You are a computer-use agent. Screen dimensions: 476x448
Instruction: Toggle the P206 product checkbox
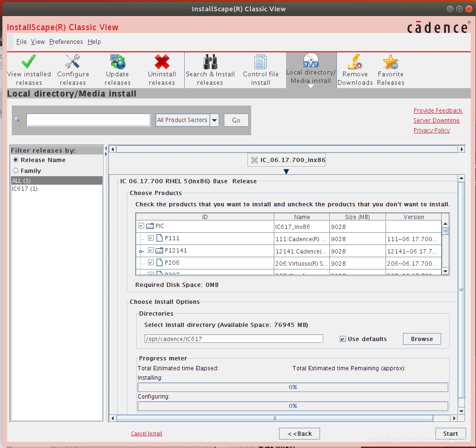tap(150, 262)
